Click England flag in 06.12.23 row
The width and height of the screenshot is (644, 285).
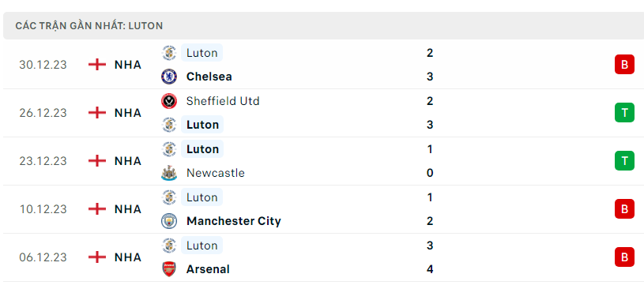click(x=97, y=257)
